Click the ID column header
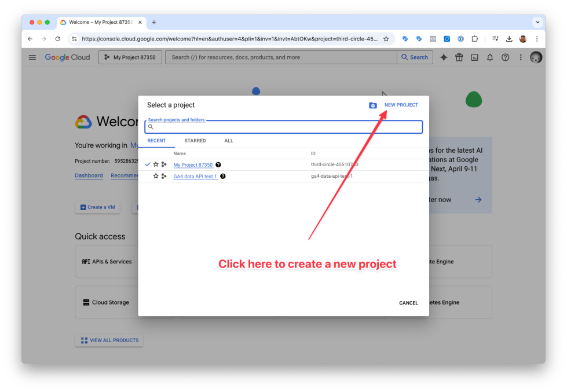This screenshot has width=567, height=392. [x=313, y=153]
